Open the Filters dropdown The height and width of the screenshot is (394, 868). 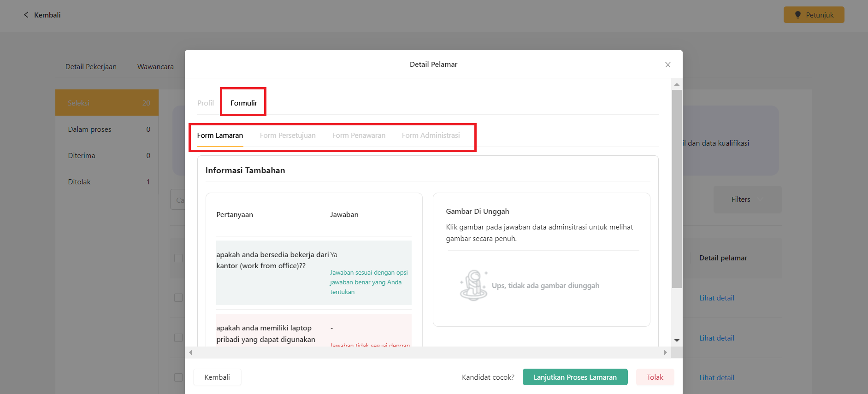click(747, 200)
